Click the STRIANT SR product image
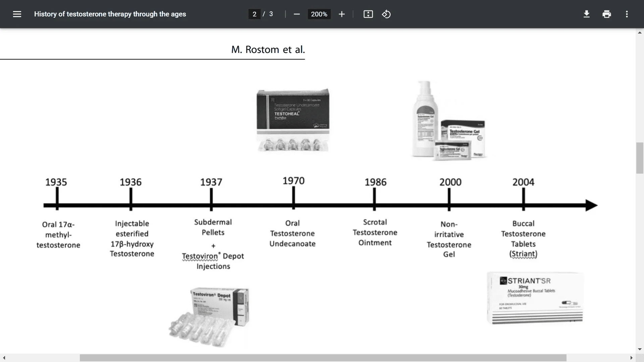This screenshot has width=644, height=362. tap(535, 298)
